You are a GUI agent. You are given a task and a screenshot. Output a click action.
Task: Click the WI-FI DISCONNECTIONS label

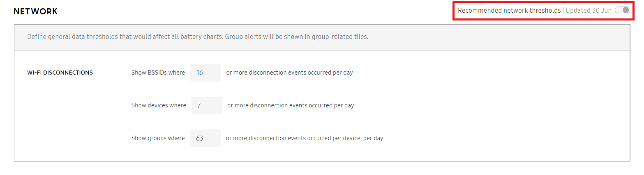tap(60, 73)
